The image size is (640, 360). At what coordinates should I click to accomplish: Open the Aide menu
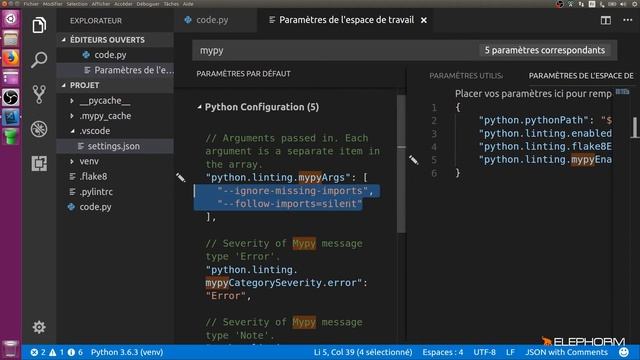coord(188,4)
